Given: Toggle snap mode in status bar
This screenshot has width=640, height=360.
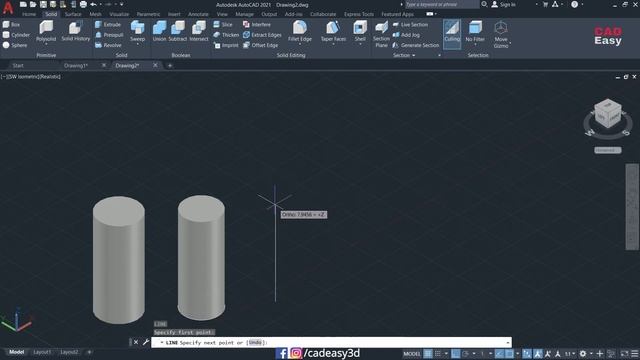Looking at the screenshot, I should (x=438, y=353).
